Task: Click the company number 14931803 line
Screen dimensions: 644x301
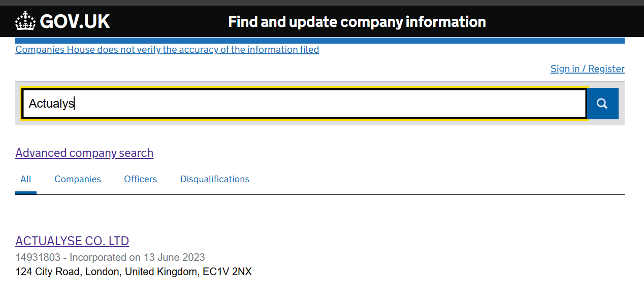Action: (x=110, y=257)
